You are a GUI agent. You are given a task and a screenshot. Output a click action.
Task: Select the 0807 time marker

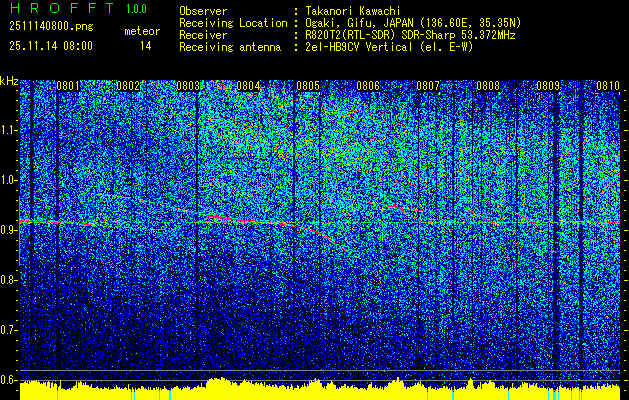pos(429,87)
